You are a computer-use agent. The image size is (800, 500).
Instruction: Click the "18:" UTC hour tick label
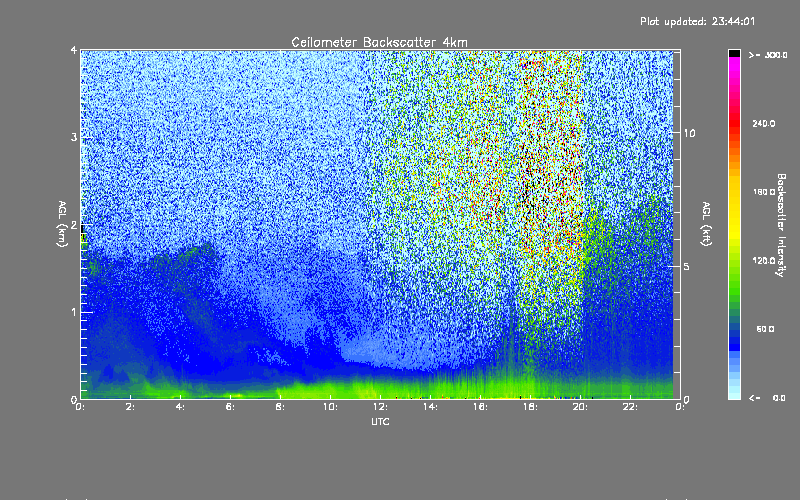(530, 407)
